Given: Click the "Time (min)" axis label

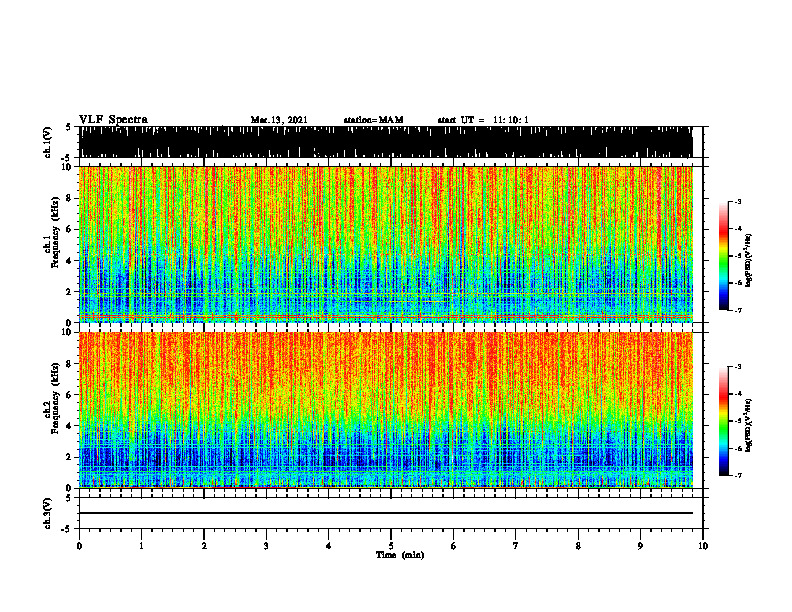Looking at the screenshot, I should 400,555.
